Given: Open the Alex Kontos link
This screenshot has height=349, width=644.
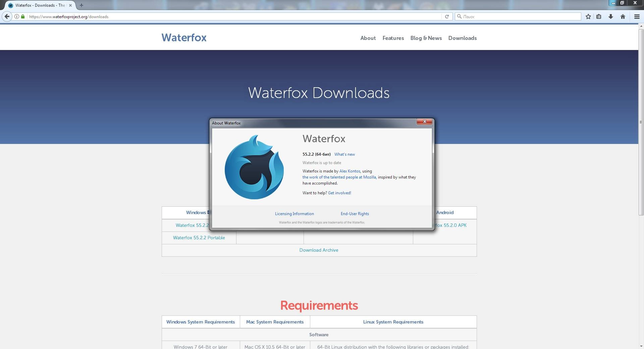Looking at the screenshot, I should click(x=350, y=171).
